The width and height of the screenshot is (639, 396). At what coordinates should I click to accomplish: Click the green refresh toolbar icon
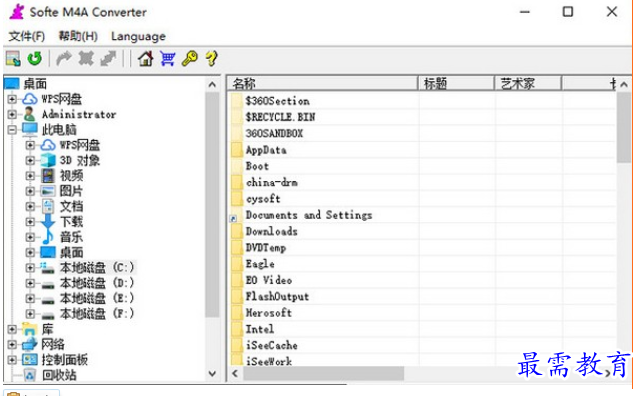35,59
